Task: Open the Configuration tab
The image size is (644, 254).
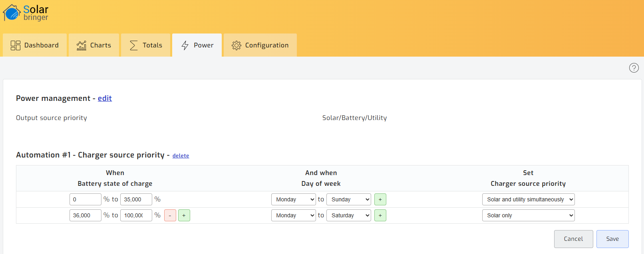Action: 260,45
